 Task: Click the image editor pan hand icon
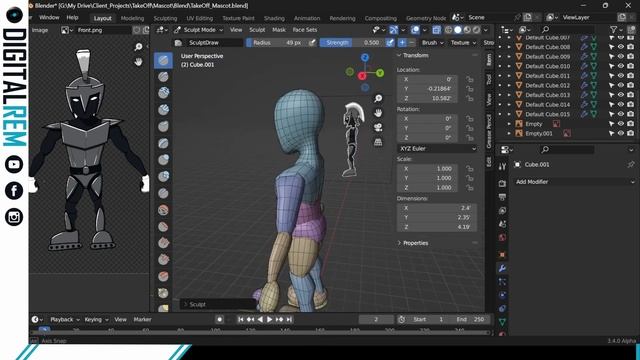point(138,62)
